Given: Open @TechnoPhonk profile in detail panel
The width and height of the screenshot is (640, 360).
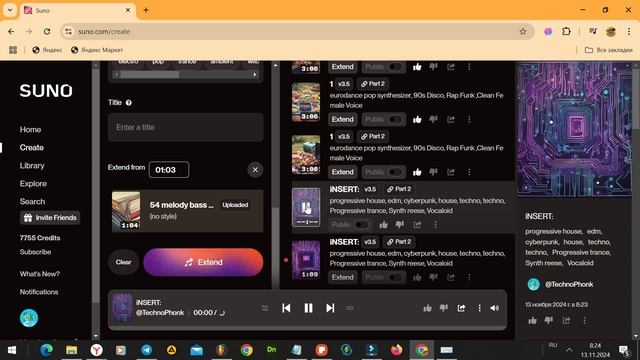Looking at the screenshot, I should point(569,284).
